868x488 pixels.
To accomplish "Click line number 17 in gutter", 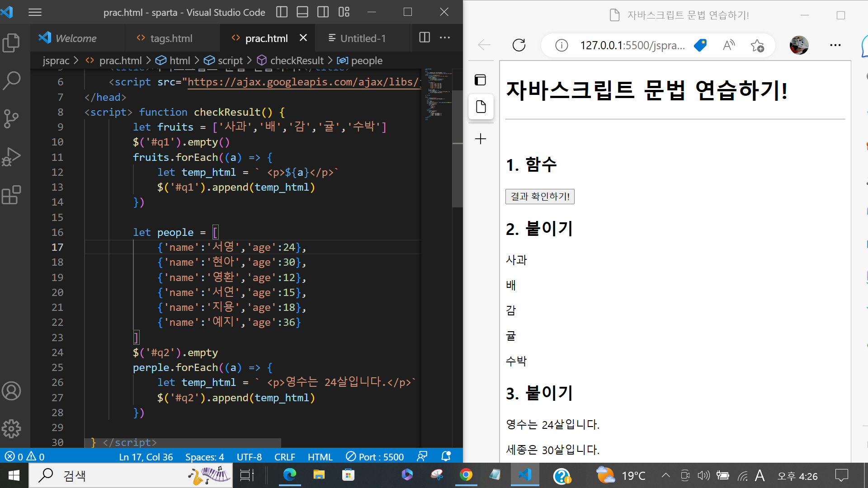I will point(57,247).
